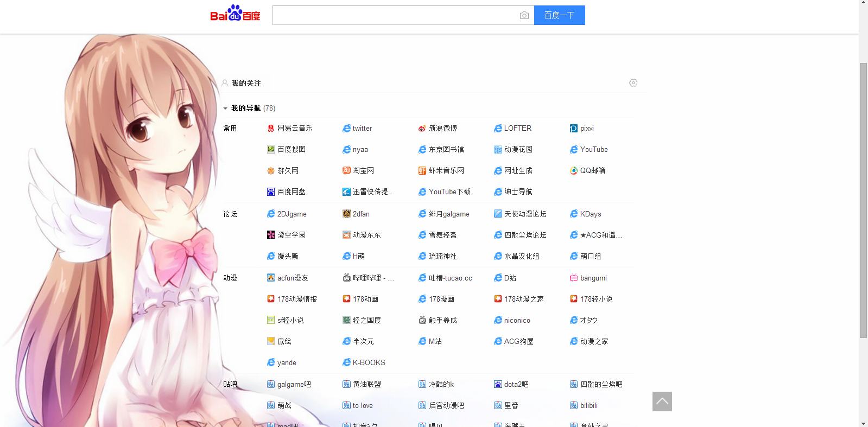The height and width of the screenshot is (427, 868).
Task: Open the bangumi link
Action: point(593,278)
